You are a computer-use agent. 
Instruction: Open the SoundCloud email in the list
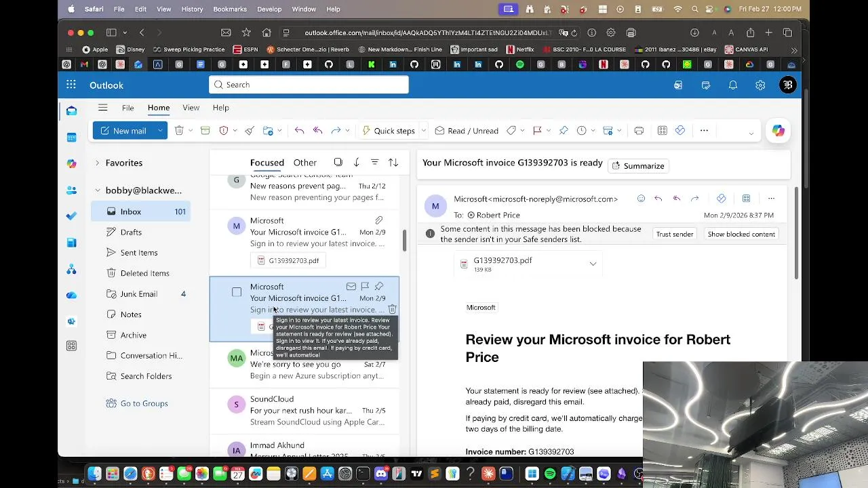(304, 411)
